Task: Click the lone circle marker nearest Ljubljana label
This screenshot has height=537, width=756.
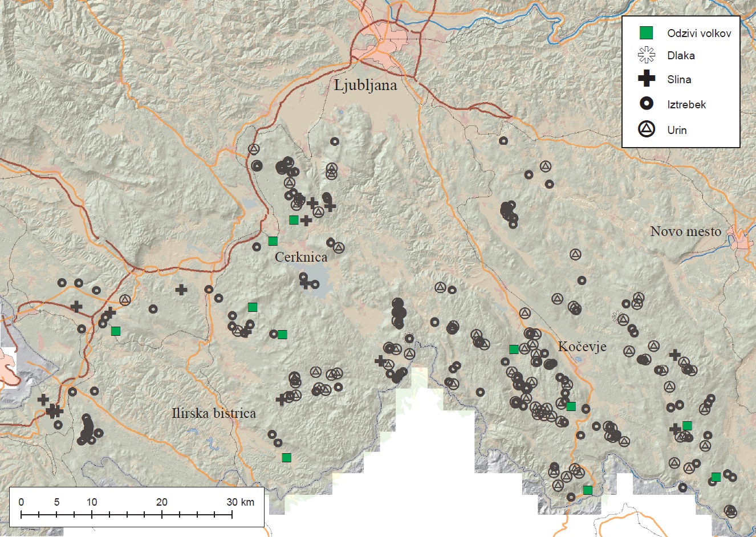Action: 335,141
